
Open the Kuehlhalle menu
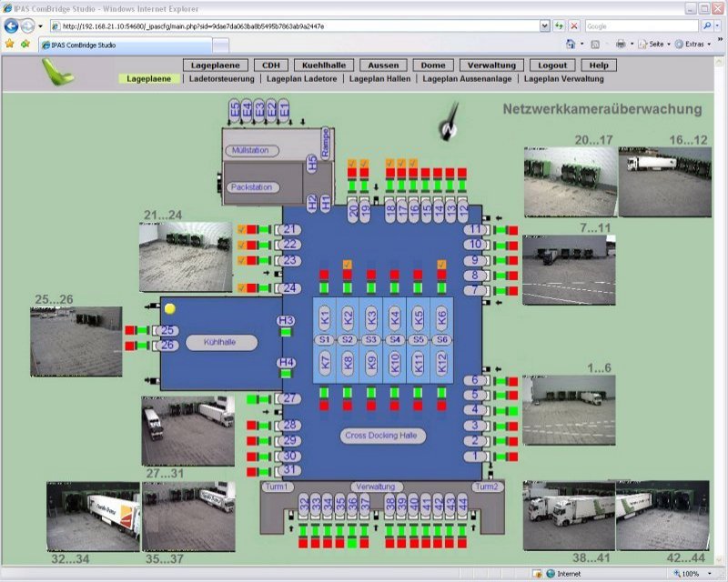pos(323,65)
